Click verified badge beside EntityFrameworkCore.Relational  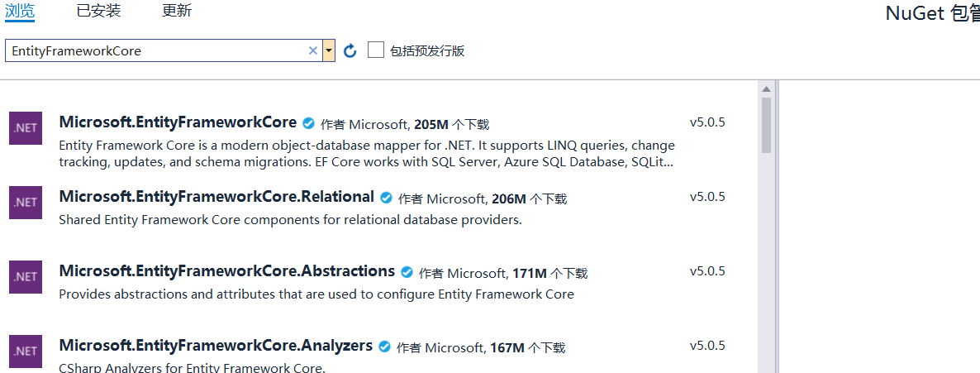[x=386, y=198]
